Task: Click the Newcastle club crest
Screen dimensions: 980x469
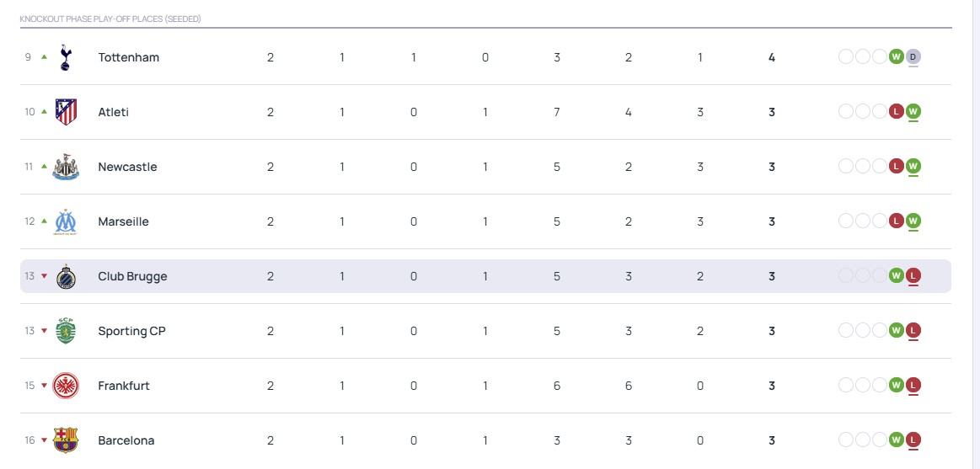Action: pos(66,167)
